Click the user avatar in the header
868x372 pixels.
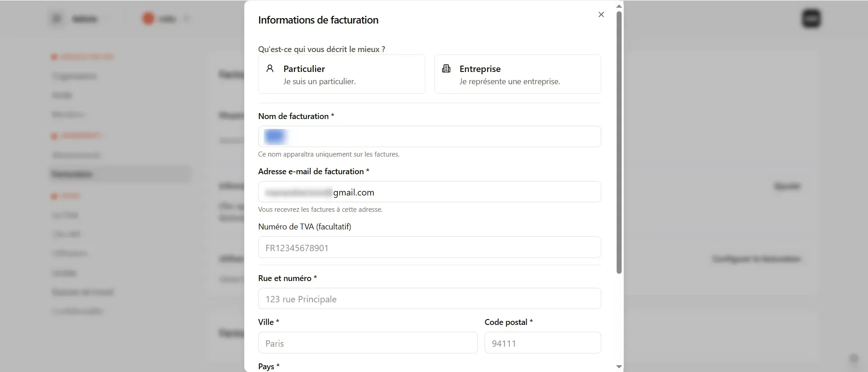[148, 19]
